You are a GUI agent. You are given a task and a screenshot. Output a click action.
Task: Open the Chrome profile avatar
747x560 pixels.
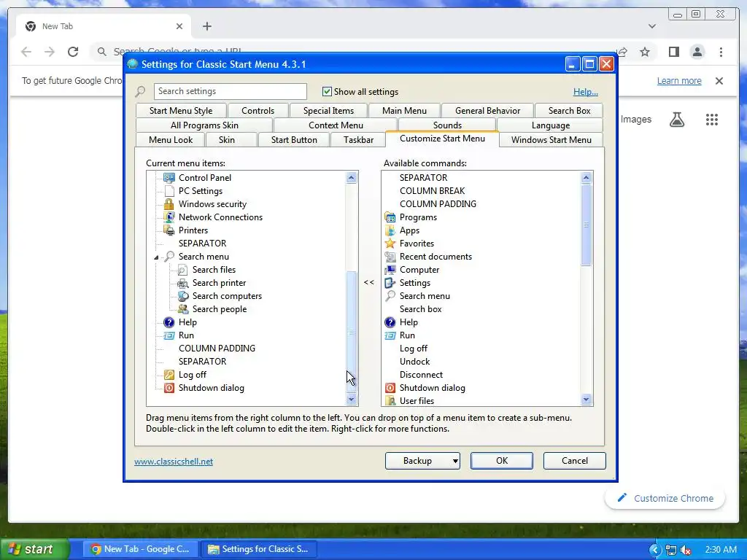[697, 52]
